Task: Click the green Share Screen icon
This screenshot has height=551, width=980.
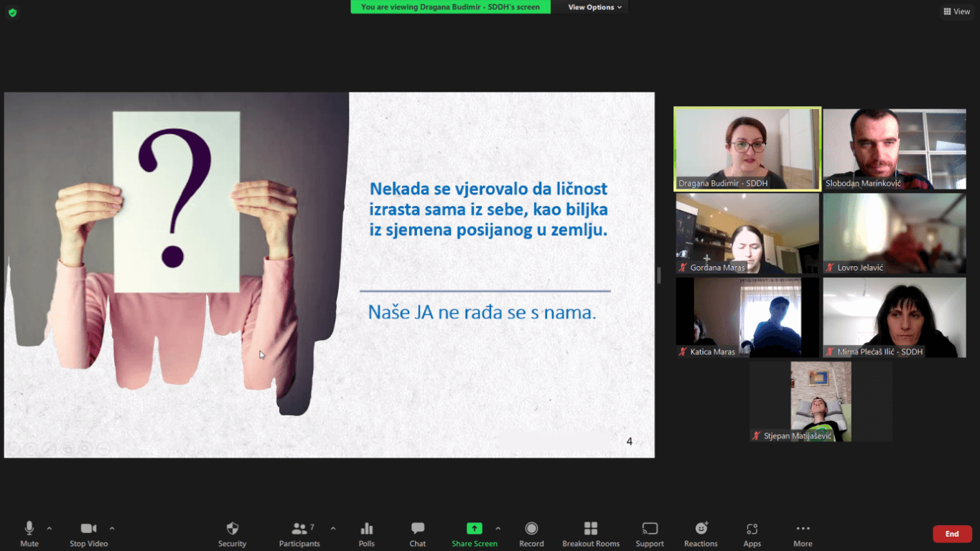Action: tap(474, 529)
